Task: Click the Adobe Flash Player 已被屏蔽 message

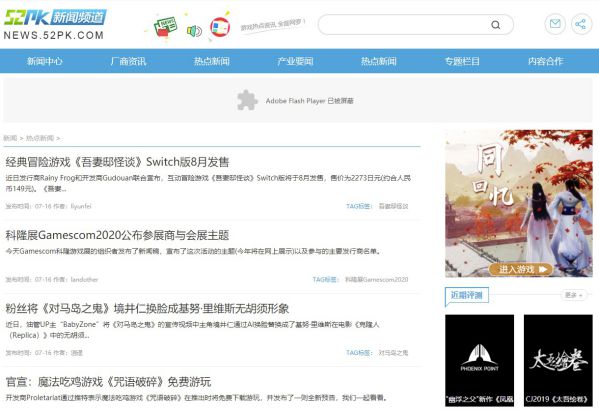Action: click(309, 101)
